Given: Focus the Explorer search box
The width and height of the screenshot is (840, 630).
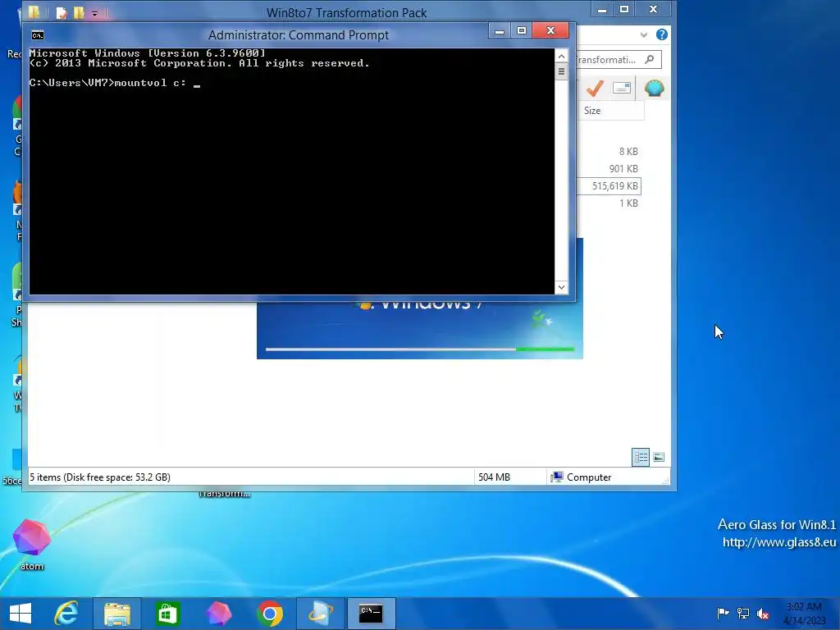Looking at the screenshot, I should pos(619,59).
